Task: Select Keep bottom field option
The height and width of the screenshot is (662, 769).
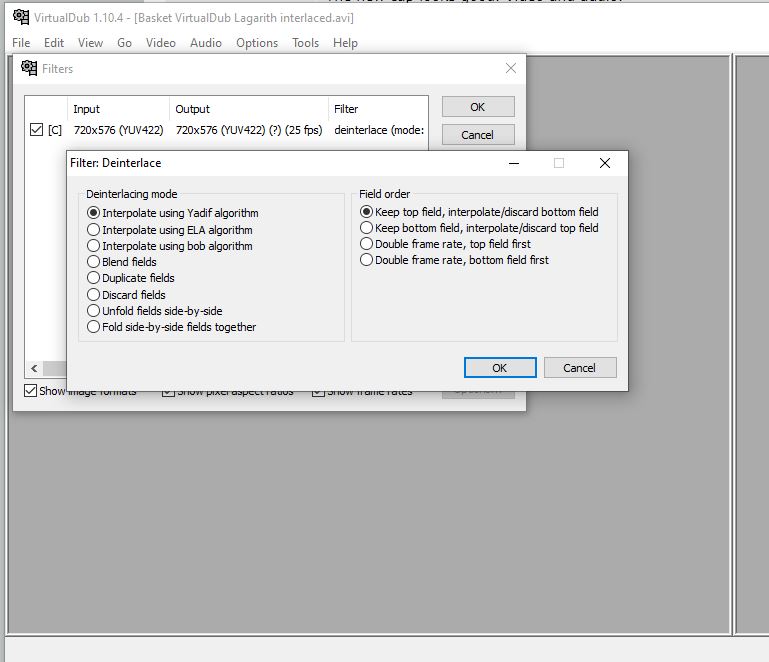Action: (479, 228)
